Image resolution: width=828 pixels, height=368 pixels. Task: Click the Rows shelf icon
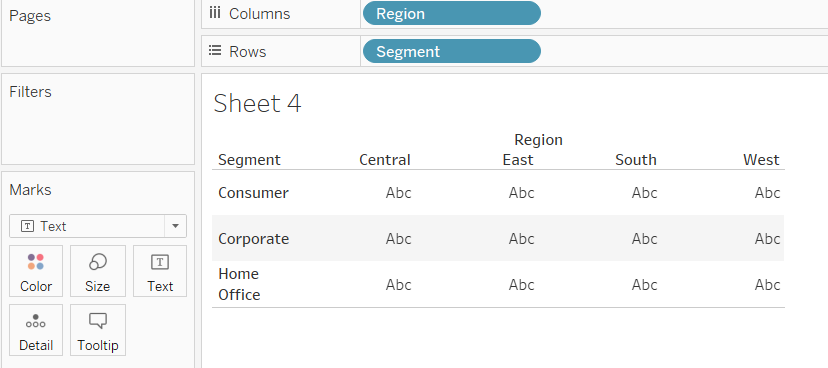214,51
